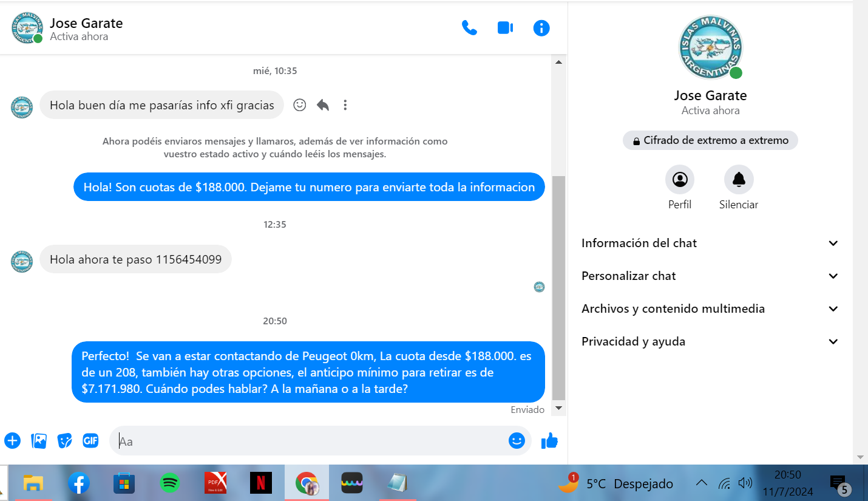This screenshot has height=501, width=868.
Task: Click Jose Garate's avatar in the chat header
Action: point(27,28)
